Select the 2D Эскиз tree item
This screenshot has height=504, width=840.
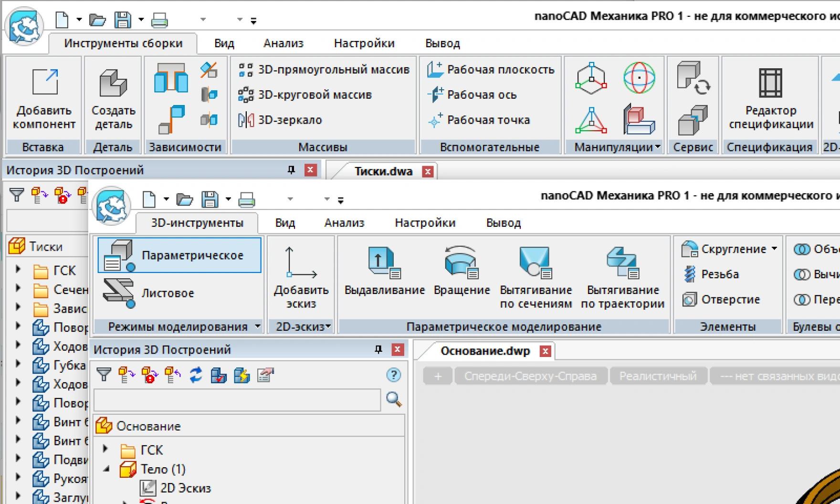pos(185,488)
